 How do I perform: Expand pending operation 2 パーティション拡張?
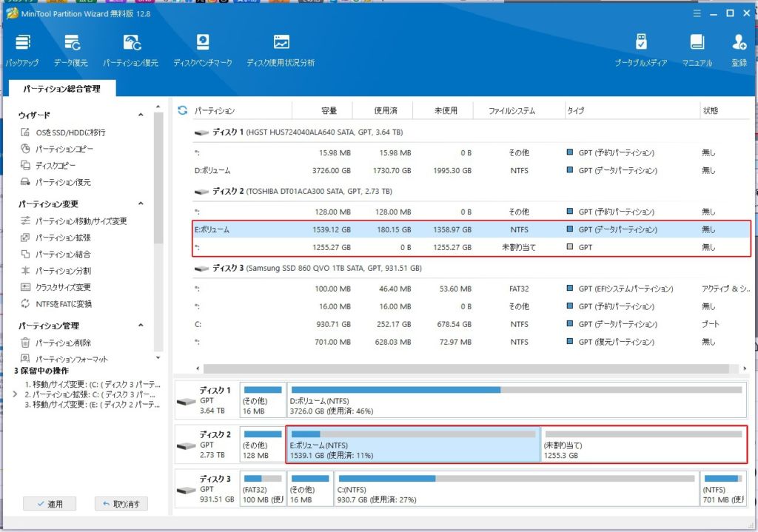click(x=16, y=394)
